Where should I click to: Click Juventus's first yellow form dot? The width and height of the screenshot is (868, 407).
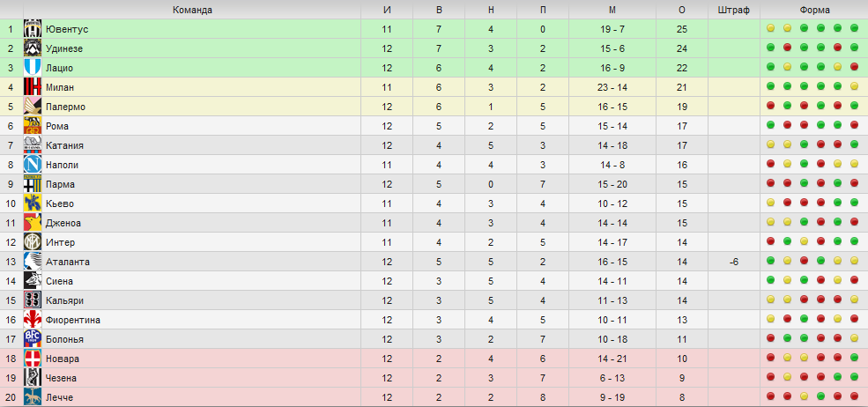coord(770,28)
